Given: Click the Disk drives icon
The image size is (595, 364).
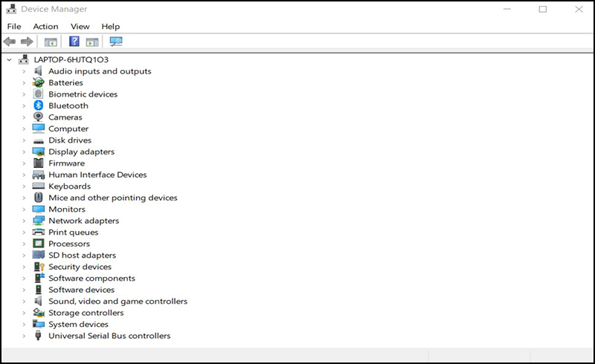Looking at the screenshot, I should [39, 141].
